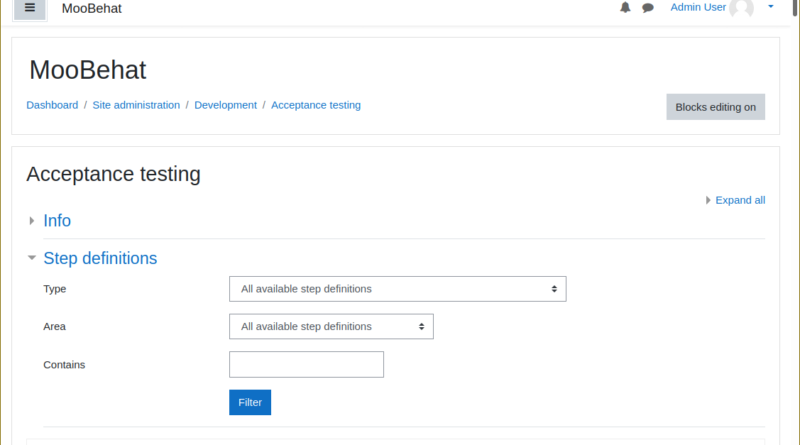Screen dimensions: 800x445
Task: Expand the Info section triangle
Action: pyautogui.click(x=32, y=220)
